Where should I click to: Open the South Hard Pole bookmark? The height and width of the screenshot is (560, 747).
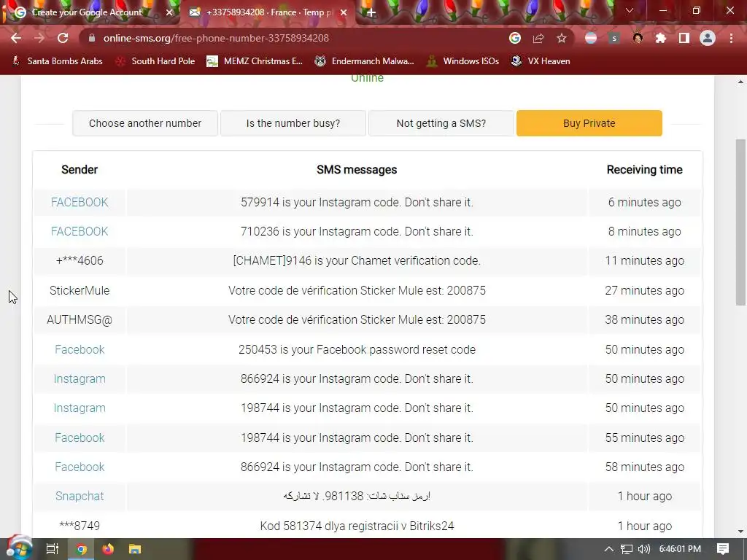point(155,61)
